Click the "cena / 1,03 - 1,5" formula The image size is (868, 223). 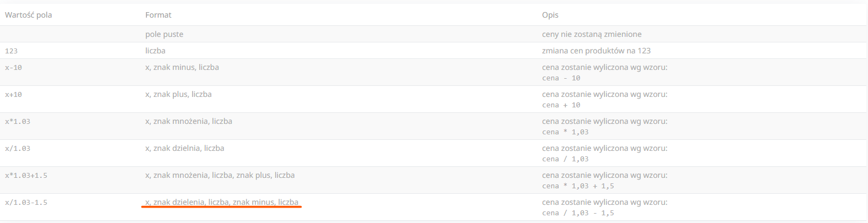pyautogui.click(x=578, y=213)
